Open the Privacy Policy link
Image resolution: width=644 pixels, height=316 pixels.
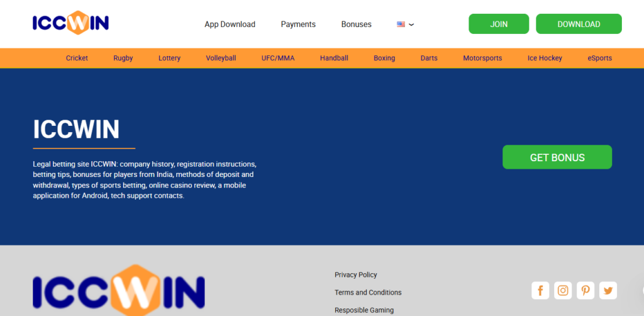(x=356, y=274)
